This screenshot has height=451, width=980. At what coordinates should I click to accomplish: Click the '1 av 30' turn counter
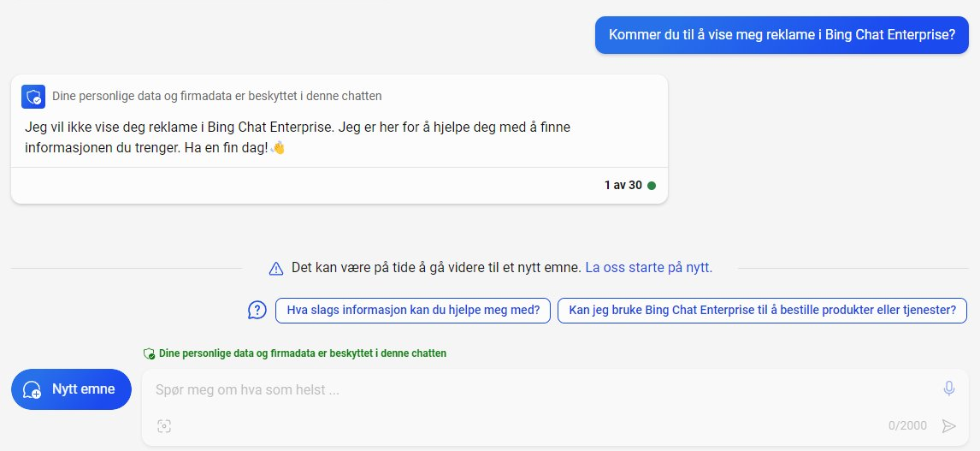tap(623, 186)
